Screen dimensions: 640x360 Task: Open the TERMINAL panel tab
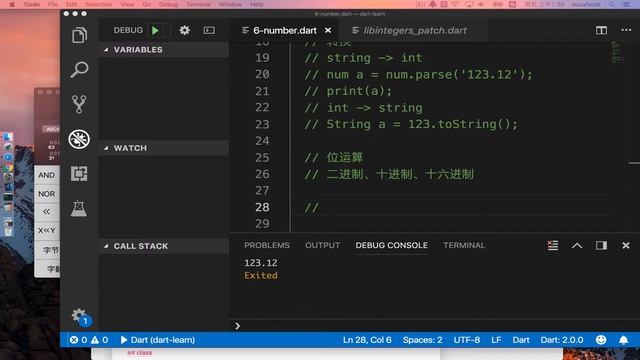pyautogui.click(x=464, y=245)
